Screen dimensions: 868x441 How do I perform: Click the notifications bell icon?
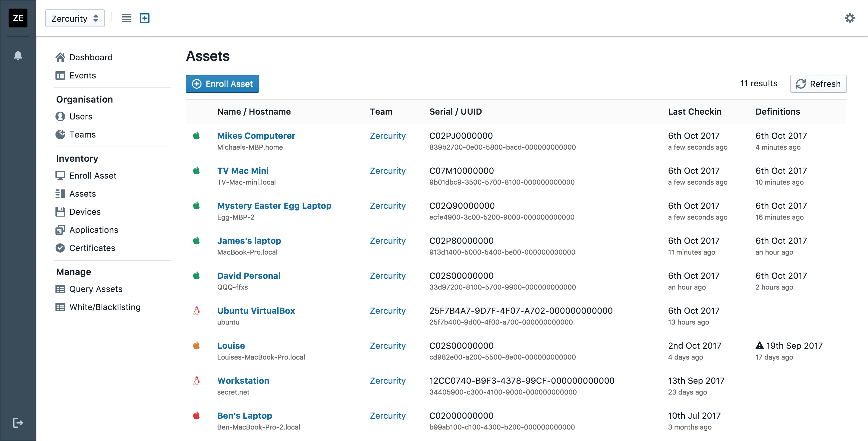click(x=18, y=55)
